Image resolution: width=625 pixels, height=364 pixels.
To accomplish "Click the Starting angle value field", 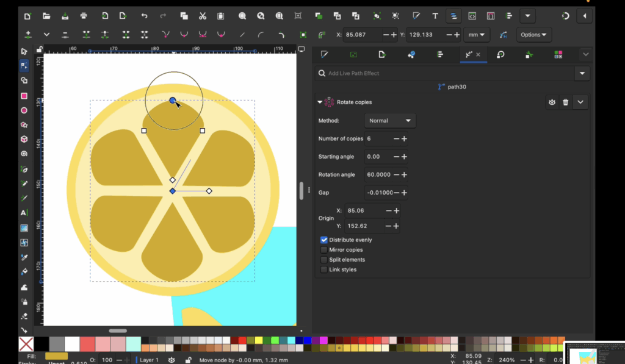I will tap(378, 157).
